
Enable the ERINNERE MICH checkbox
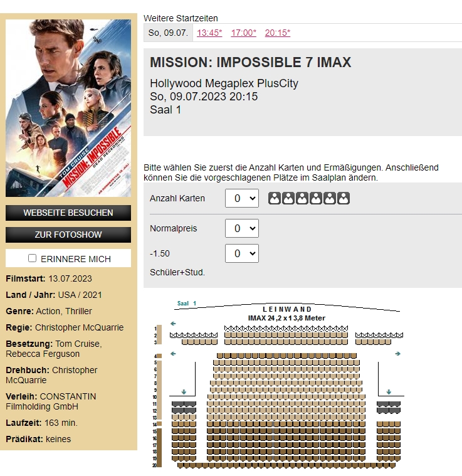tap(33, 258)
